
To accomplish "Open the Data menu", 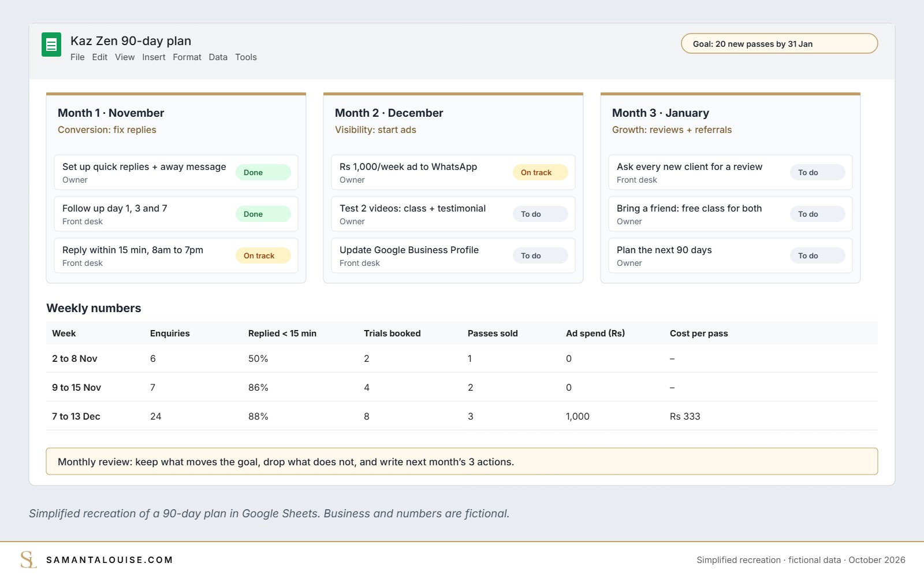I will 218,57.
